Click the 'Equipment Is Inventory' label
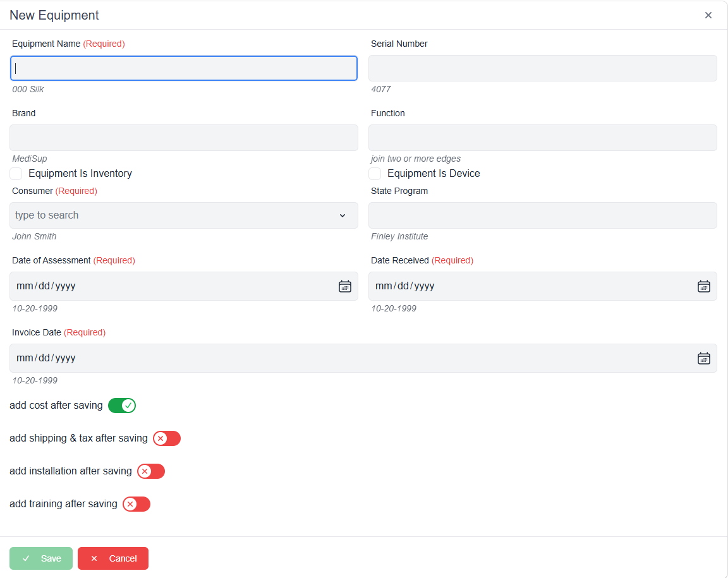728x578 pixels. coord(80,174)
